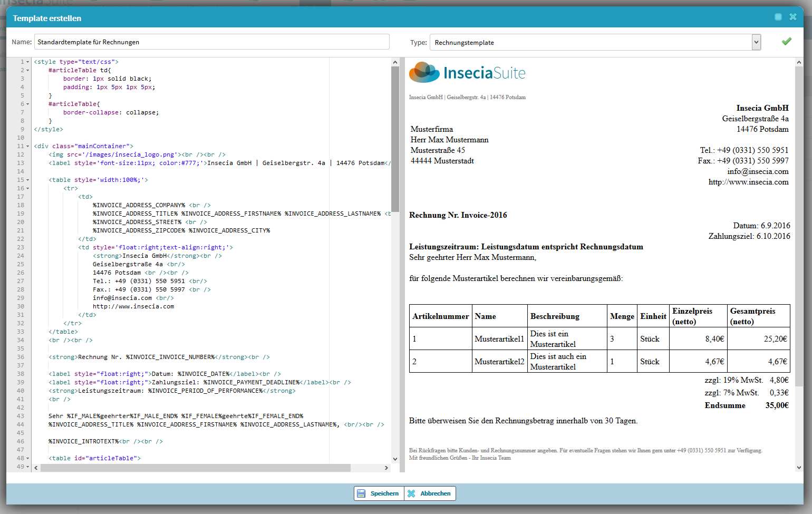Click preview pane scrollbar up arrow
The height and width of the screenshot is (514, 812).
pyautogui.click(x=799, y=62)
